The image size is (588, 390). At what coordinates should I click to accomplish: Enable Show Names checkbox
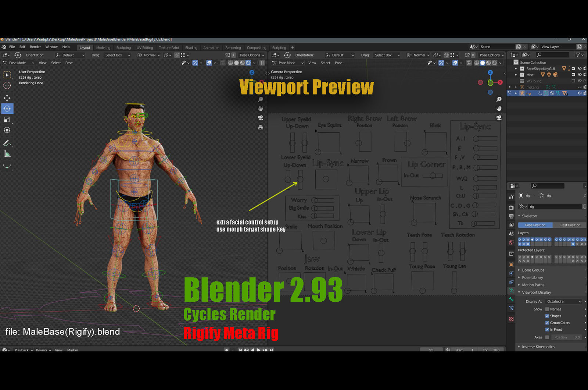click(x=547, y=309)
